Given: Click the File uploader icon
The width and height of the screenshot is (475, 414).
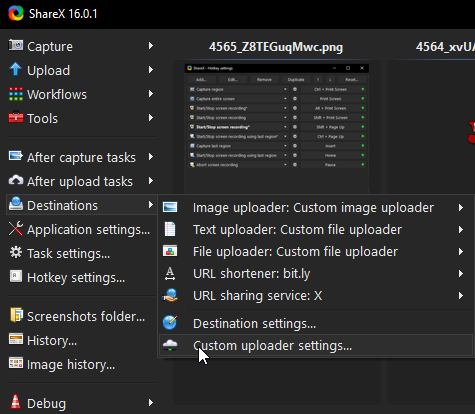Looking at the screenshot, I should coord(170,251).
